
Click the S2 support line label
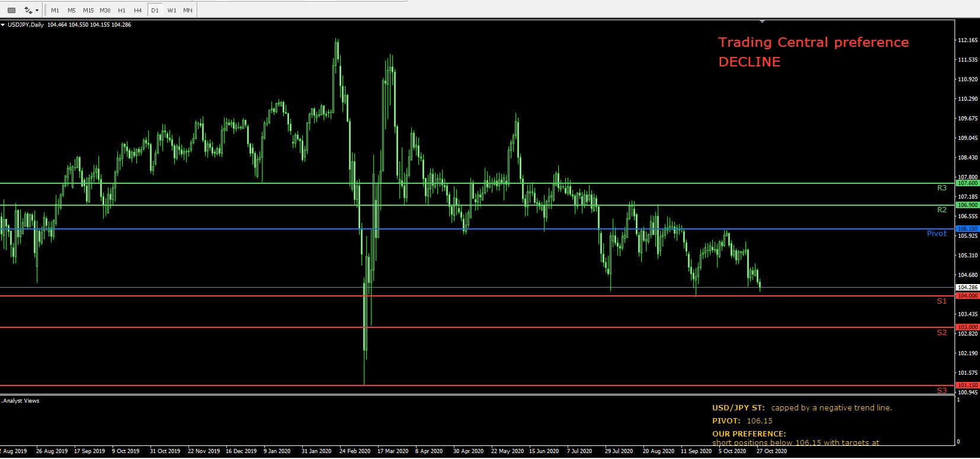click(x=941, y=333)
